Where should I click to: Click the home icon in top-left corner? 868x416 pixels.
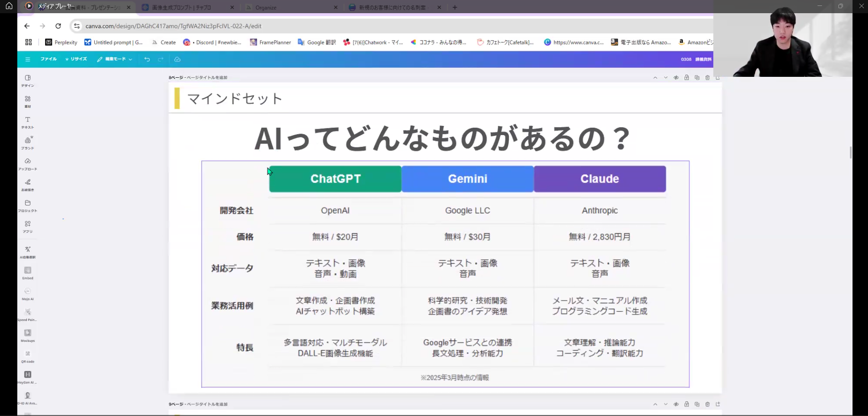[9, 6]
